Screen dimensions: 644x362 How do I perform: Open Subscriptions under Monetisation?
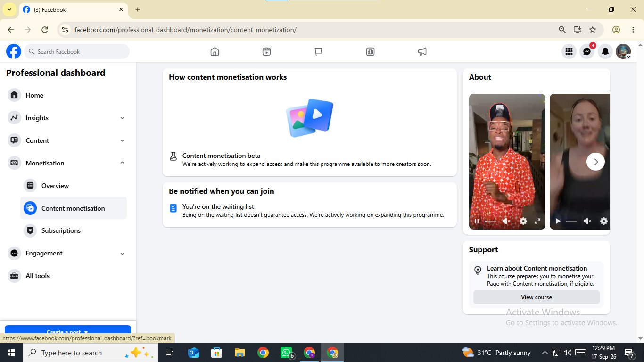pos(74,230)
